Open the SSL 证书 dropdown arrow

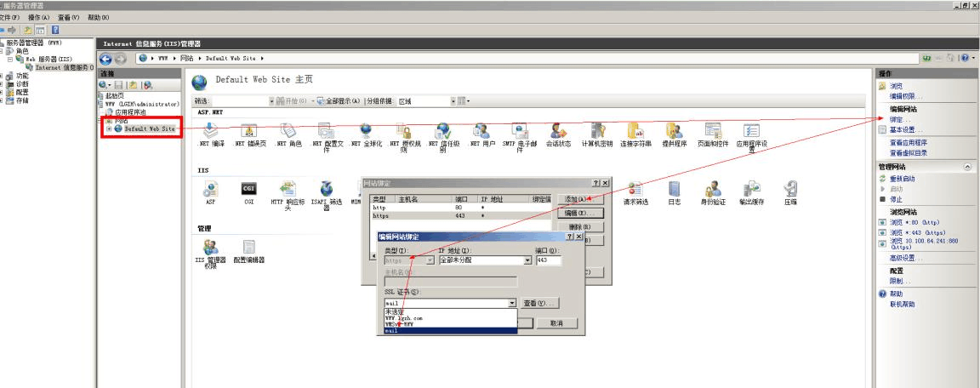pyautogui.click(x=512, y=303)
